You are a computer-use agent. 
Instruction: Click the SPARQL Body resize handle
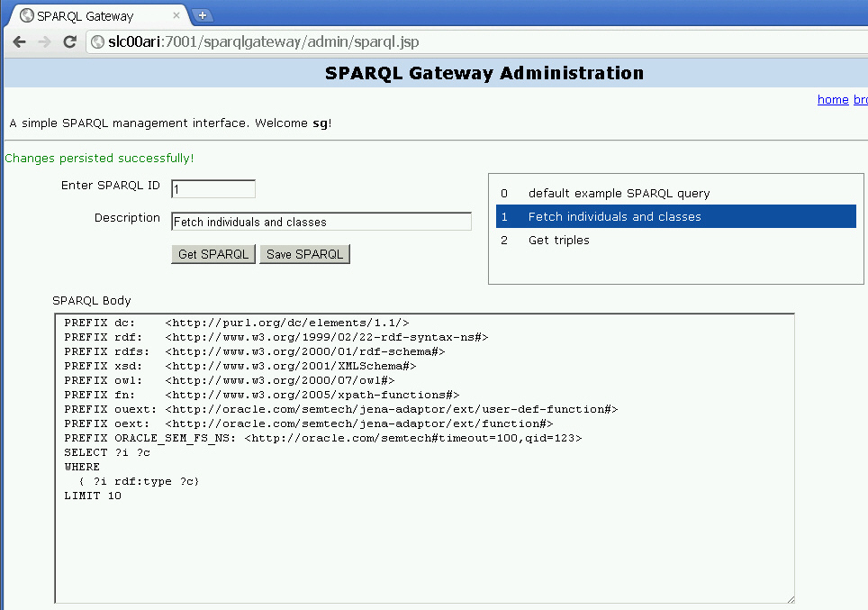(x=790, y=598)
